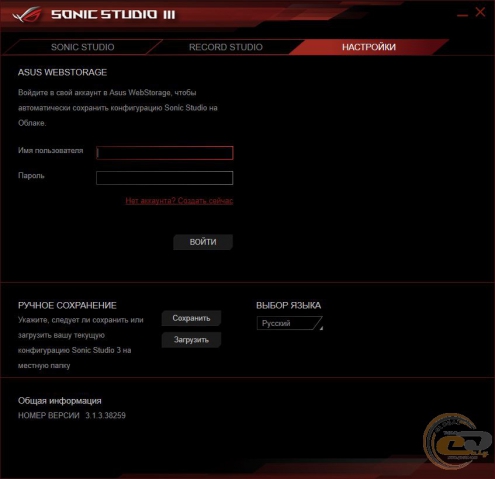This screenshot has height=479, width=495.
Task: Click the ВОЙТИ login button
Action: (x=203, y=242)
